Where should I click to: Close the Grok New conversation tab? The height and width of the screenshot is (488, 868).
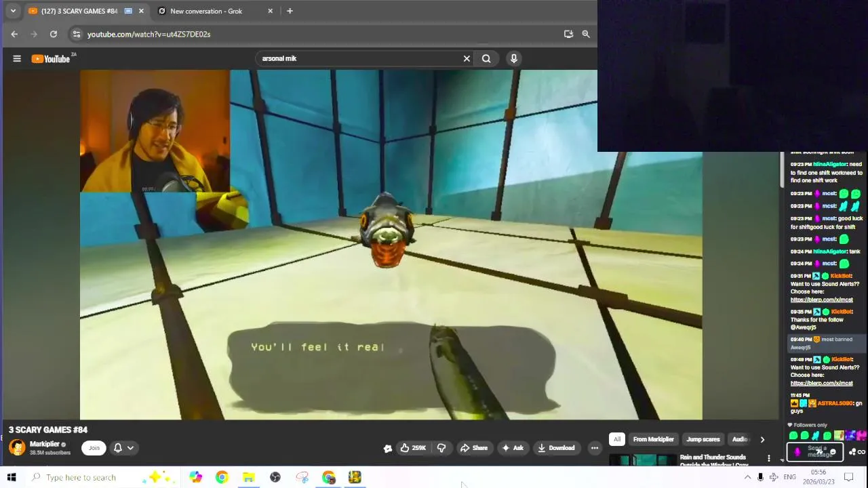[271, 11]
